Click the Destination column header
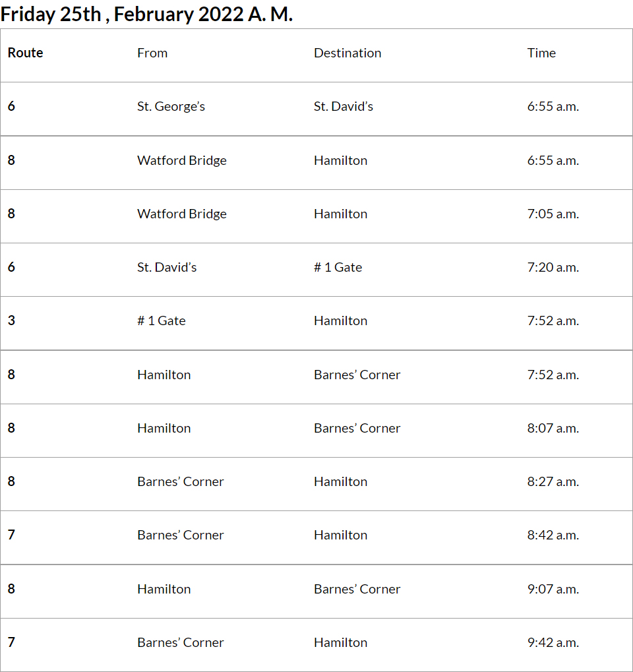The width and height of the screenshot is (633, 672). (347, 53)
